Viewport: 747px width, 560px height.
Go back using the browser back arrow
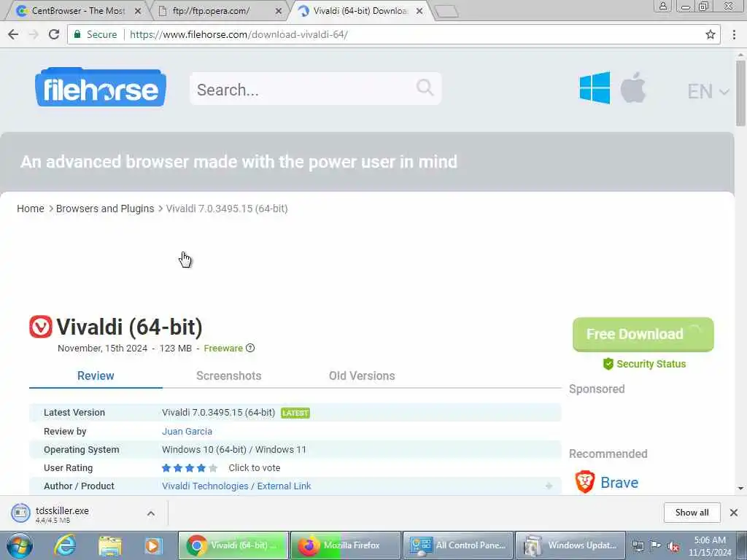pos(13,34)
